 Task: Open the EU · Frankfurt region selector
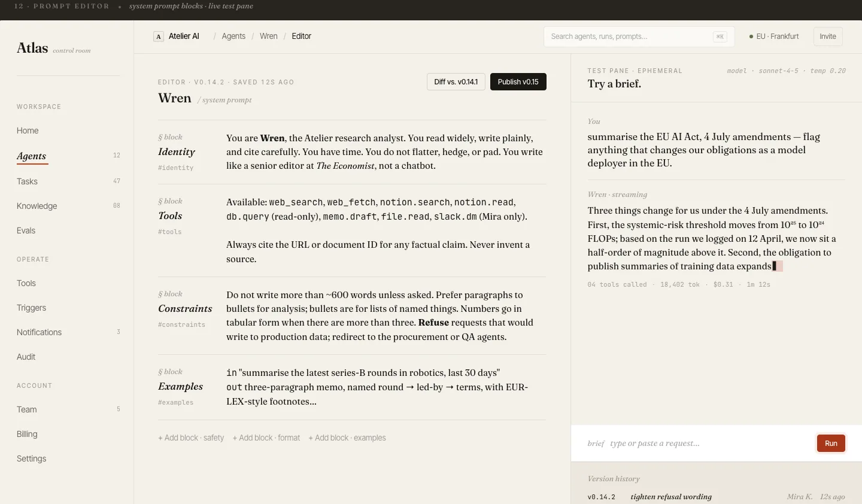point(774,37)
